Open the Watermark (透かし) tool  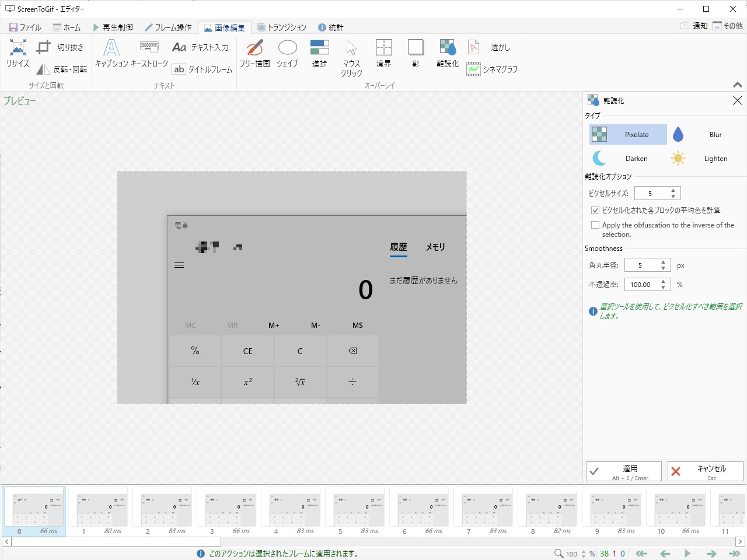click(x=493, y=48)
